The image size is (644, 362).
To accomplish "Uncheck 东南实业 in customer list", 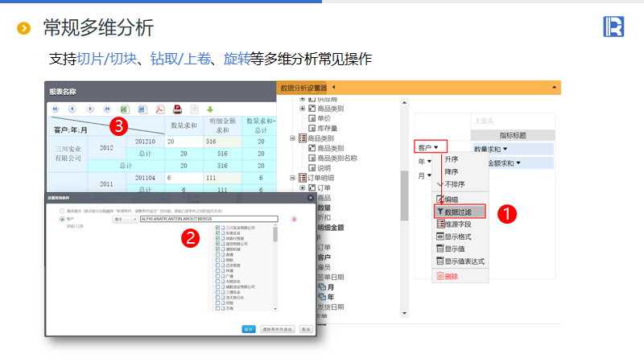I will tap(217, 232).
